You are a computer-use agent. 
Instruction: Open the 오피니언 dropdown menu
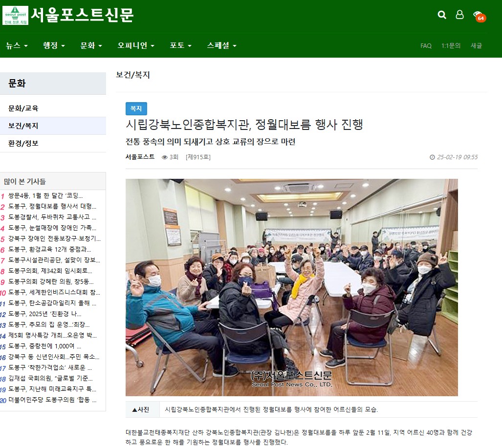pos(136,45)
